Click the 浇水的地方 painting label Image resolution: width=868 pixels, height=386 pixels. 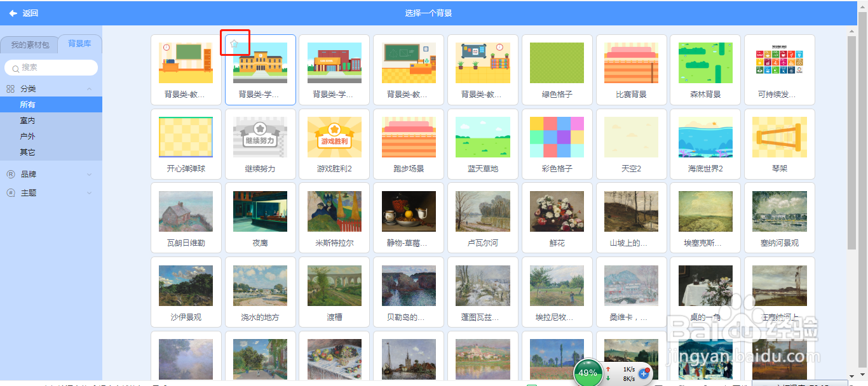click(x=261, y=317)
